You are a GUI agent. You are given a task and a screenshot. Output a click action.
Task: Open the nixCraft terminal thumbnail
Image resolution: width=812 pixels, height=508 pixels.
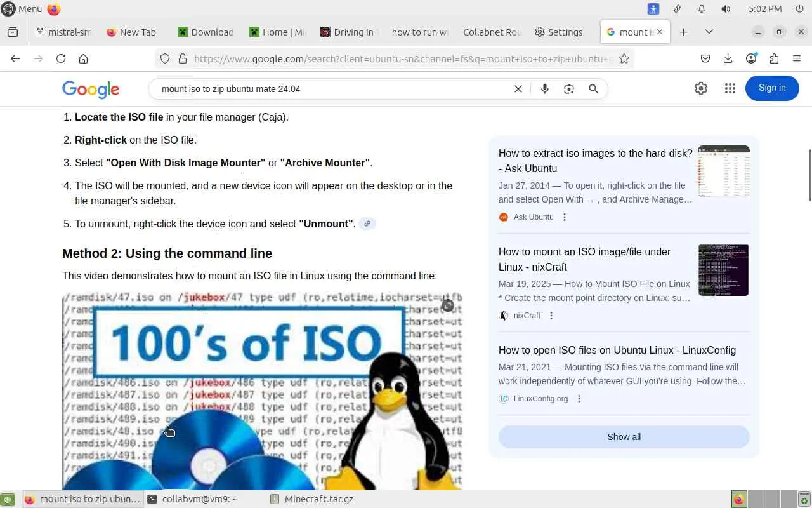click(x=724, y=270)
